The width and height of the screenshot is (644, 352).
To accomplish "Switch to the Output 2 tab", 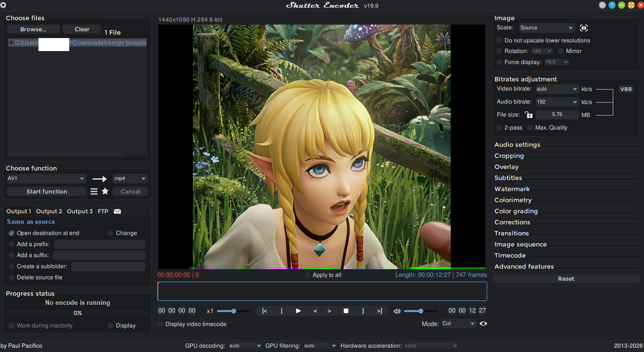I will tap(49, 211).
